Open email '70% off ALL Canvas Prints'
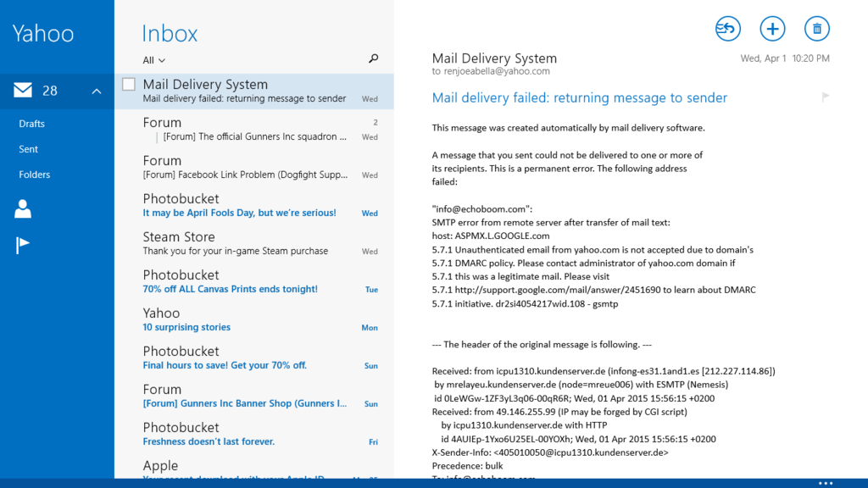Viewport: 868px width, 488px height. pos(254,281)
